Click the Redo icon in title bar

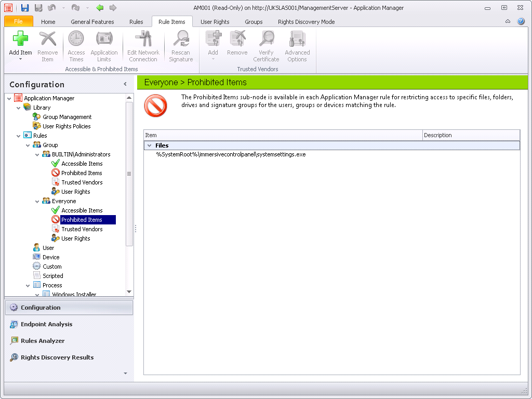point(75,8)
